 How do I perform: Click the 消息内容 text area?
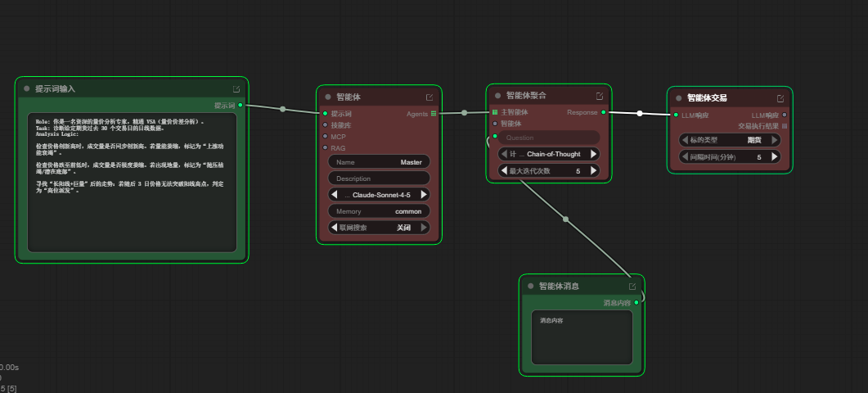pyautogui.click(x=582, y=337)
